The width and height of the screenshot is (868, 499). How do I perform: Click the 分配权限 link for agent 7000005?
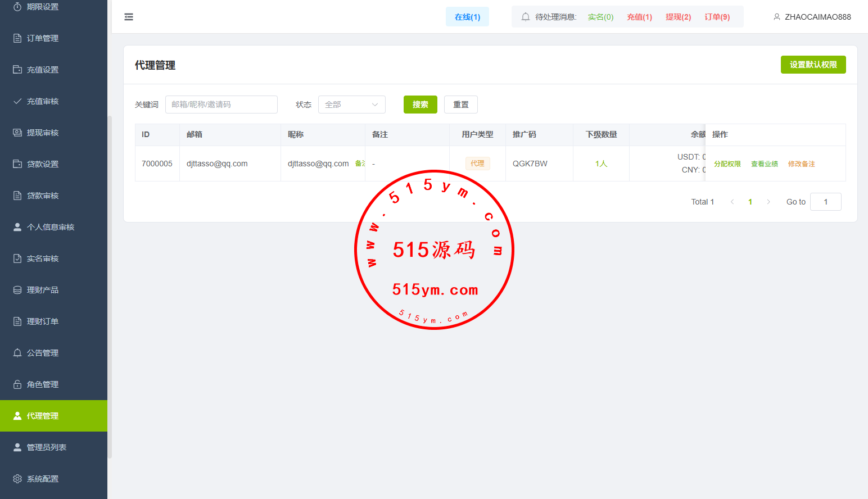pyautogui.click(x=727, y=164)
